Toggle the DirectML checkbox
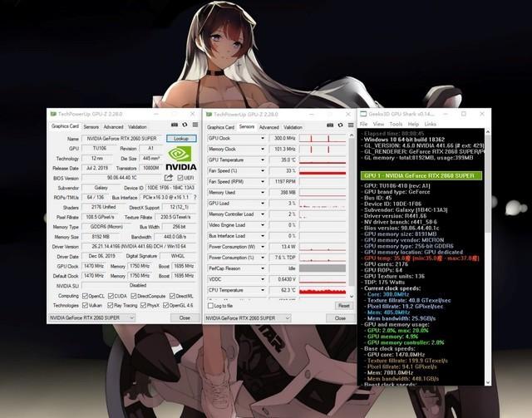The width and height of the screenshot is (532, 418). 172,296
